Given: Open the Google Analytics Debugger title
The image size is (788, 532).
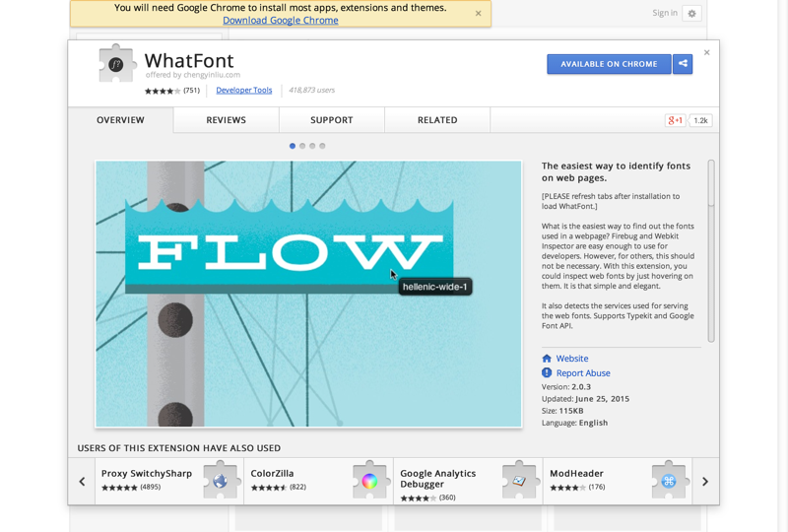Looking at the screenshot, I should coord(437,479).
